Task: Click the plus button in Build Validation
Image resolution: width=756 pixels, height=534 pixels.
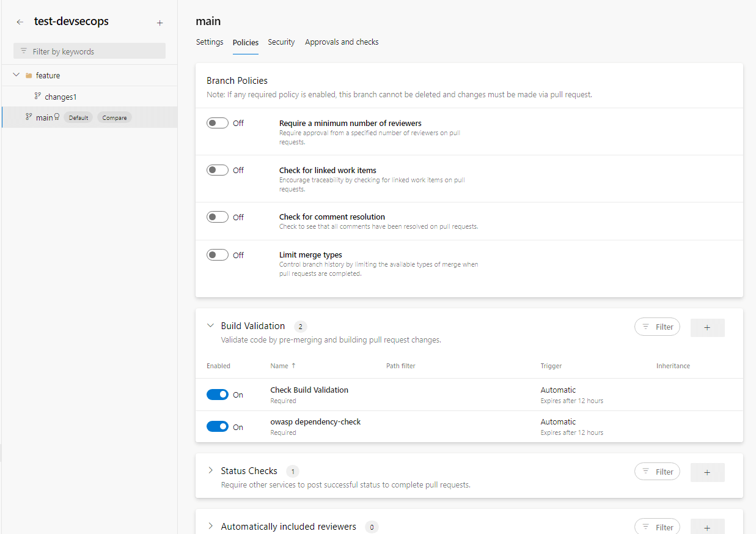Action: [707, 327]
